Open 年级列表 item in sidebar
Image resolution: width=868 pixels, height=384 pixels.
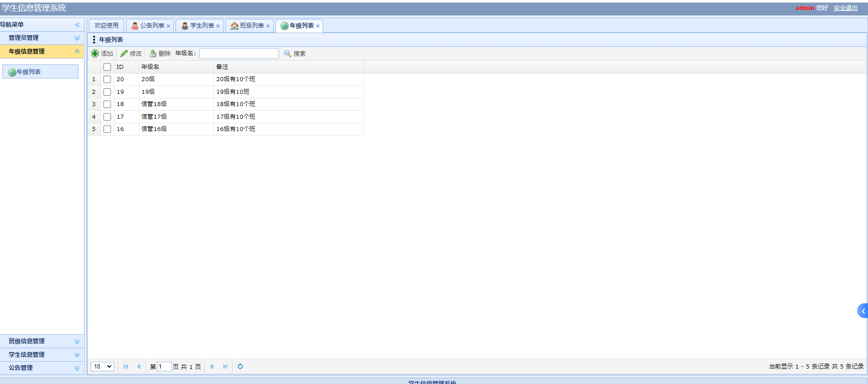[40, 72]
